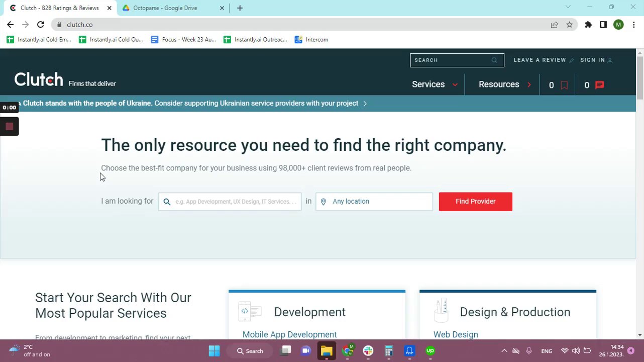644x362 pixels.
Task: Click the microphone icon in system tray
Action: tap(528, 351)
